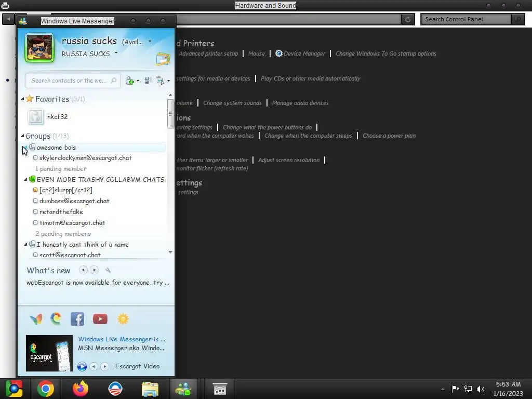Open Google Chrome from the taskbar

pos(46,389)
